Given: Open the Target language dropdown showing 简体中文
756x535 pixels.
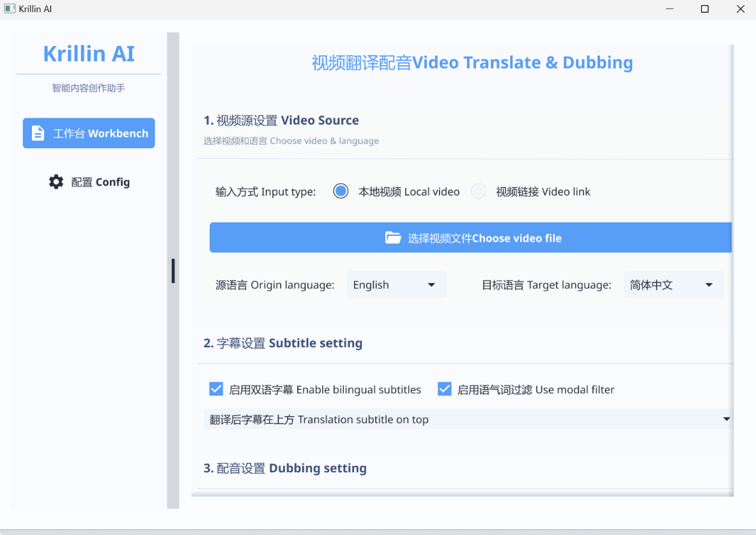Looking at the screenshot, I should [674, 284].
